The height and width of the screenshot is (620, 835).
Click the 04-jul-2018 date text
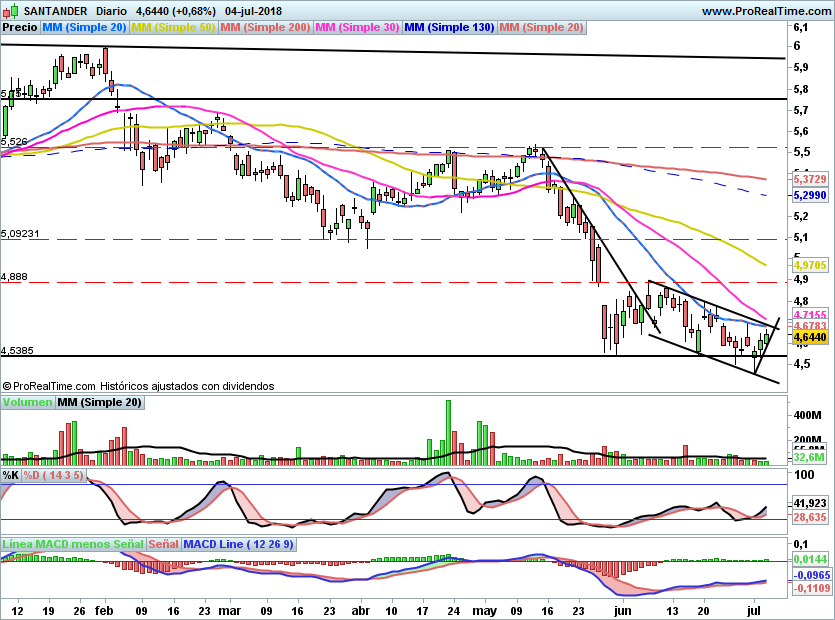pyautogui.click(x=253, y=11)
